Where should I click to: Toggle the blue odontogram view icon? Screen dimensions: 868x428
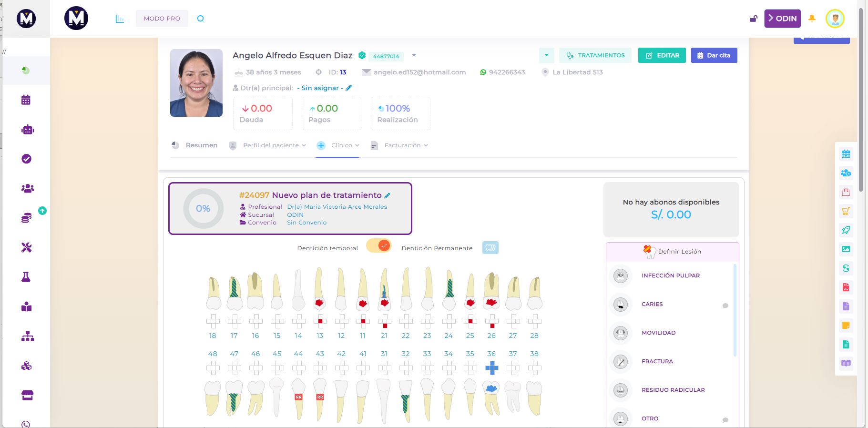490,248
